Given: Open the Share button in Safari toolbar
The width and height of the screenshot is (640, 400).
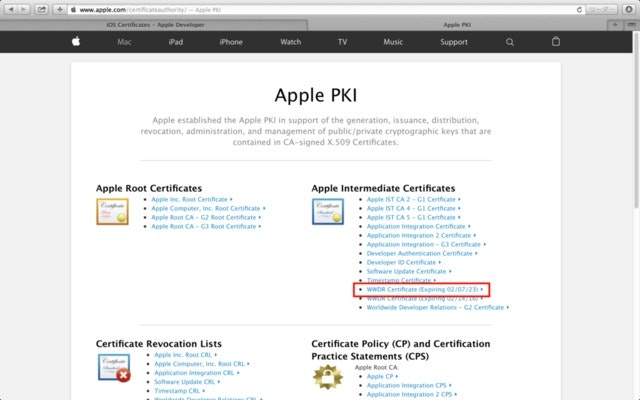Looking at the screenshot, I should pyautogui.click(x=42, y=9).
